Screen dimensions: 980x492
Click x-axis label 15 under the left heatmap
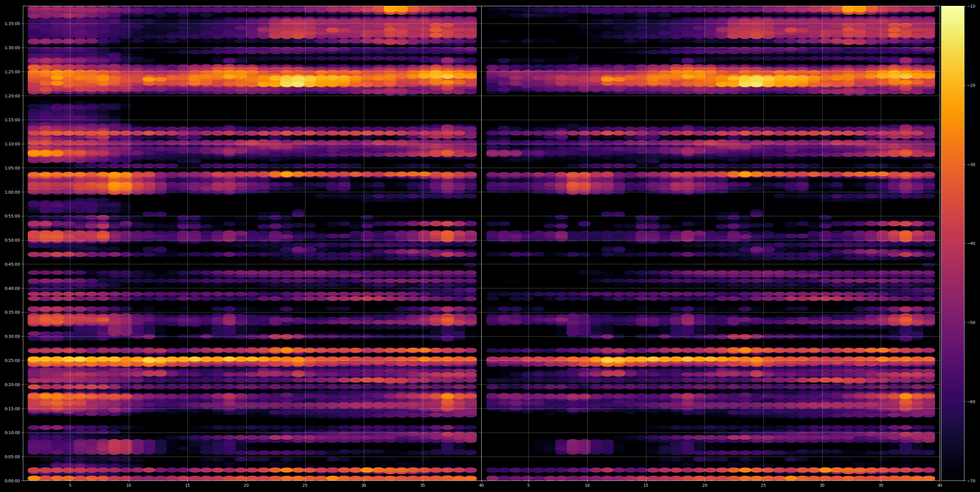pos(187,486)
